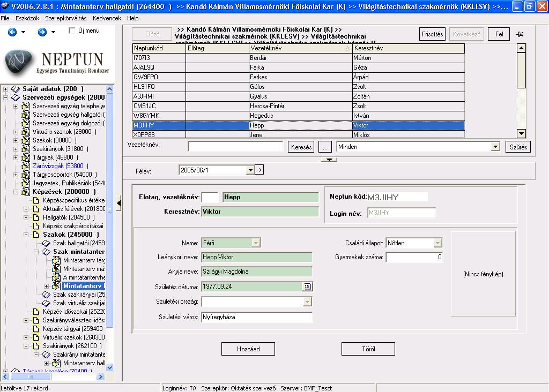This screenshot has height=392, width=549.
Task: Open the Kedvencek menu
Action: click(x=107, y=18)
